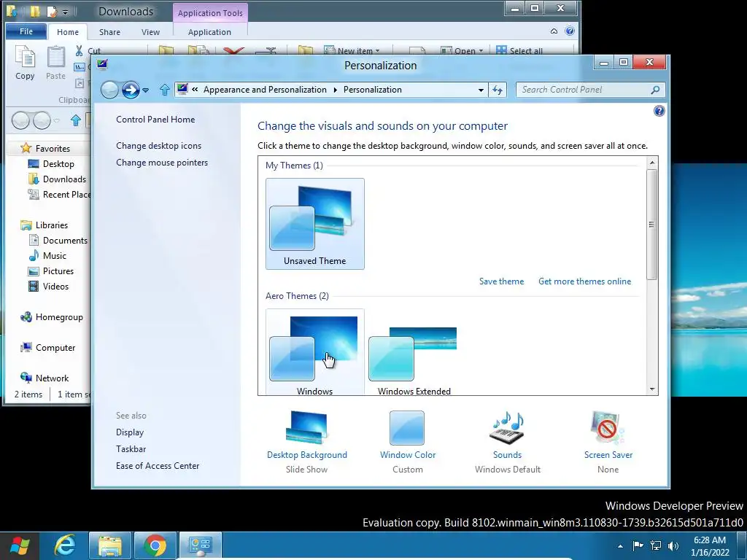Click Change desktop icons link
747x560 pixels.
pyautogui.click(x=158, y=146)
